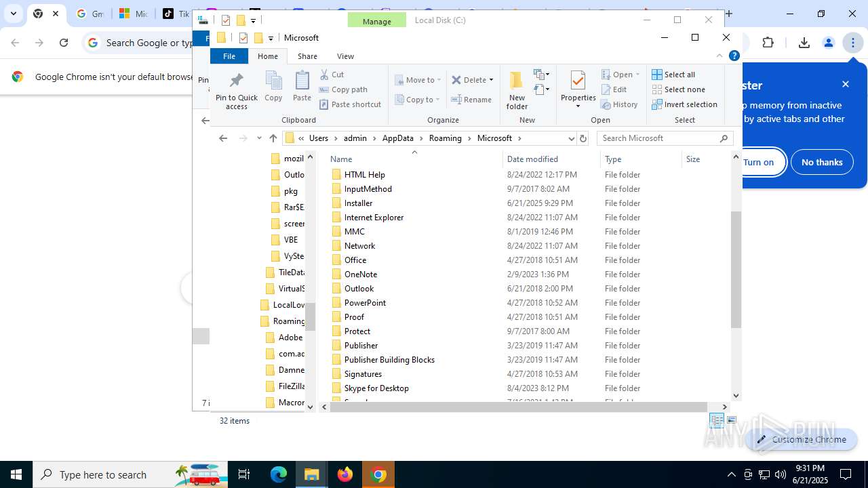Select the Internet Explorer folder
This screenshot has height=488, width=868.
coord(374,218)
